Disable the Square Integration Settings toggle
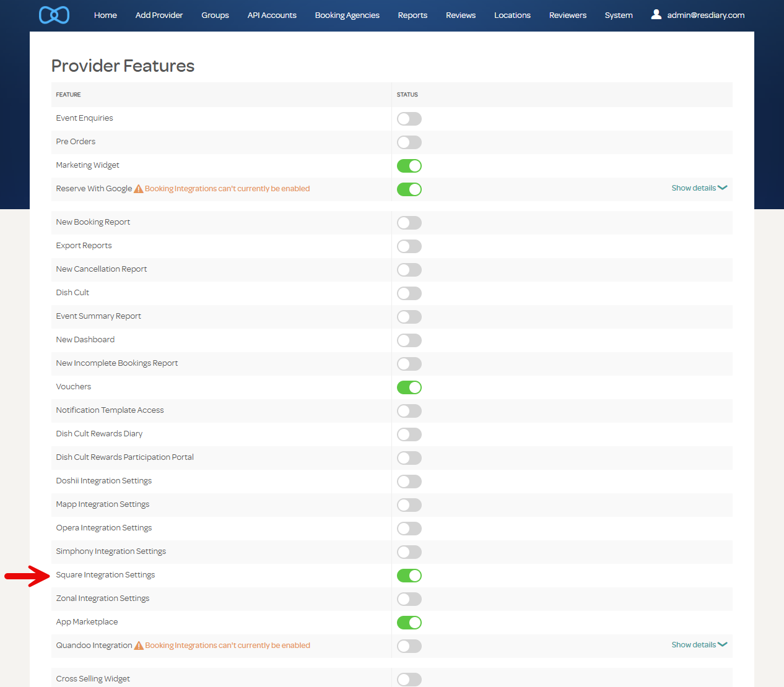Screen dimensions: 784x687 pyautogui.click(x=409, y=576)
